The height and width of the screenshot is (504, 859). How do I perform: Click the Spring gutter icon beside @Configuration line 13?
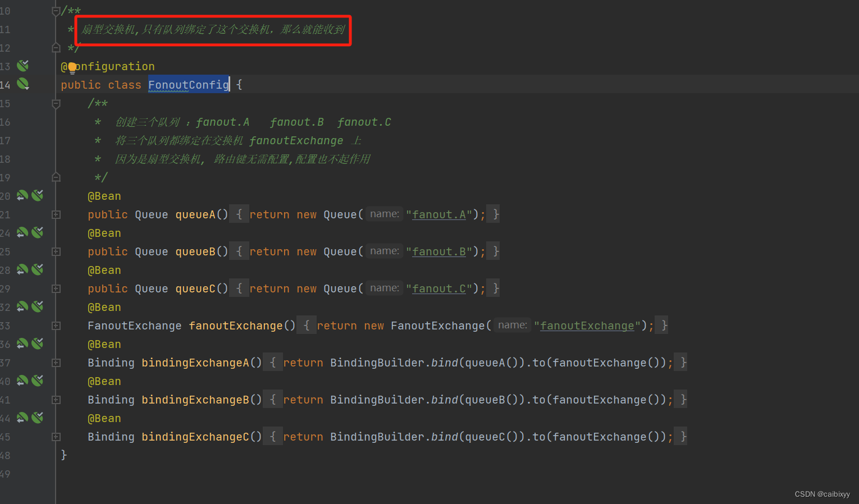pos(22,66)
